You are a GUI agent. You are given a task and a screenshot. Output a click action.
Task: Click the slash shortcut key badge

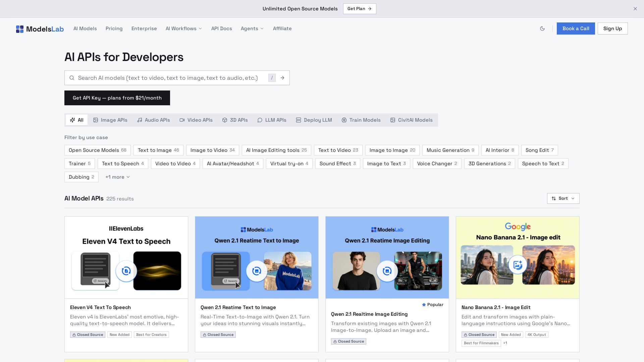click(x=272, y=78)
